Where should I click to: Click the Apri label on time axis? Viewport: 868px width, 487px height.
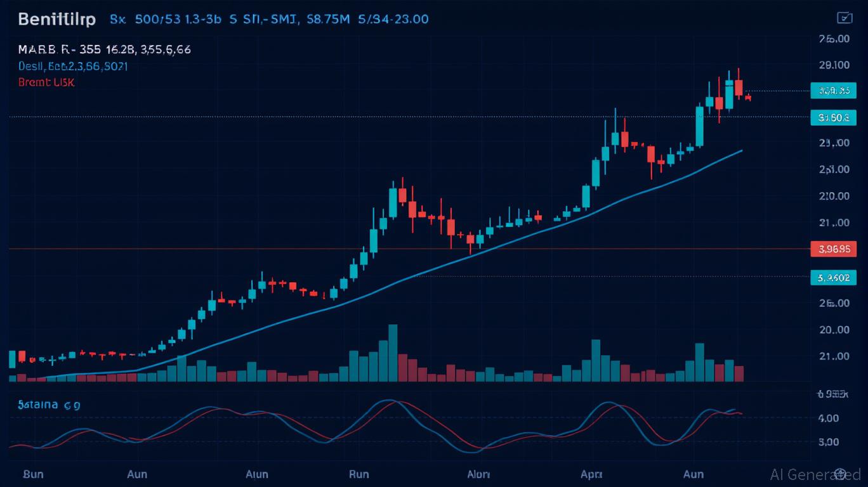(591, 474)
